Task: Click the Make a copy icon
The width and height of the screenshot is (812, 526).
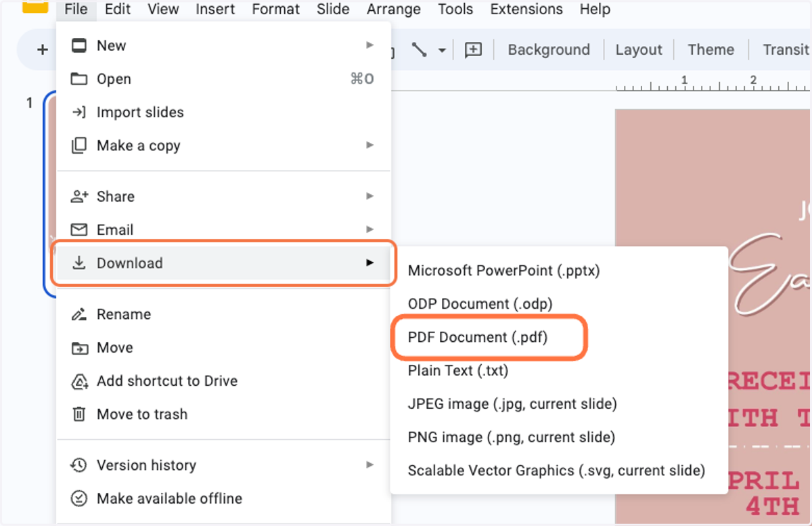Action: pyautogui.click(x=79, y=146)
